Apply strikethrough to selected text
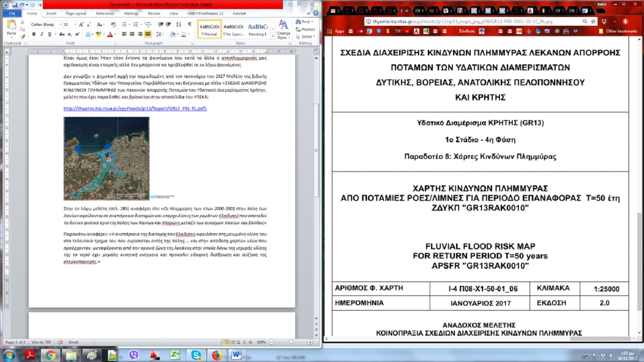This screenshot has height=362, width=644. coord(62,34)
